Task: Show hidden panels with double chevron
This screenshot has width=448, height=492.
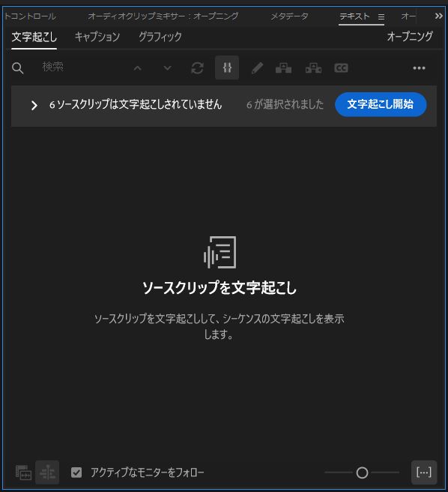Action: pos(438,16)
